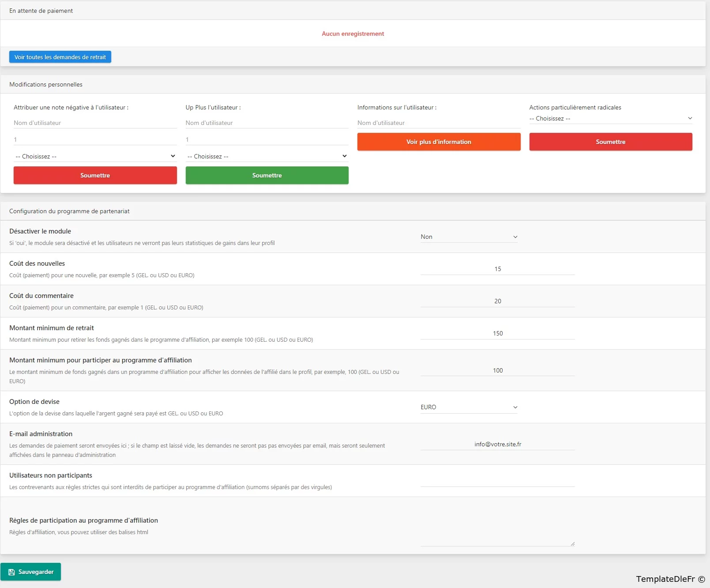Edit the 'Montant minimum de retrait' field
The width and height of the screenshot is (710, 588).
tap(497, 333)
